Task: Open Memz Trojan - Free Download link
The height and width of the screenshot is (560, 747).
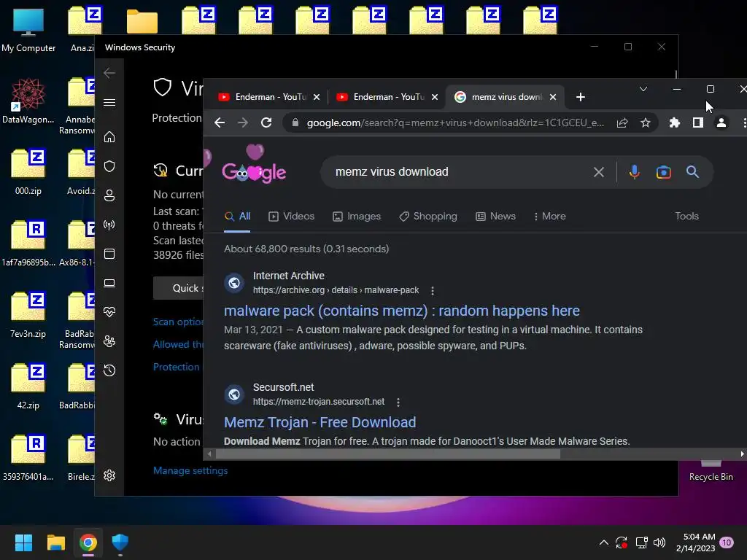Action: (320, 422)
